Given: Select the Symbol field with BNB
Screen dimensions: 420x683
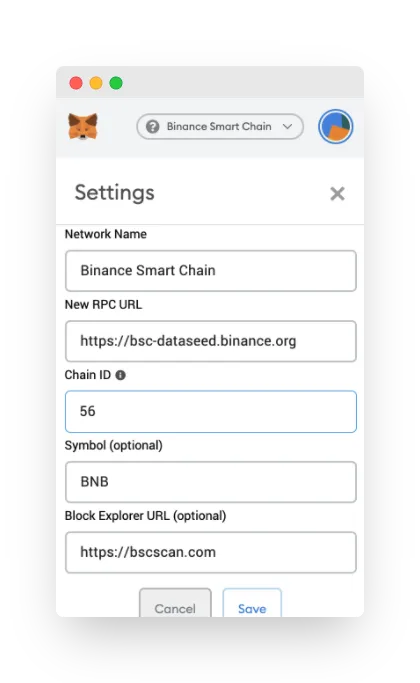Looking at the screenshot, I should point(211,482).
